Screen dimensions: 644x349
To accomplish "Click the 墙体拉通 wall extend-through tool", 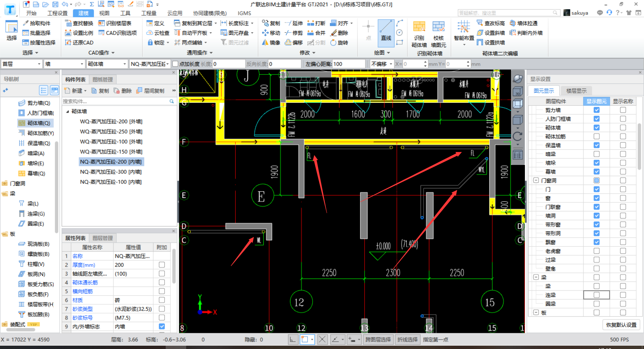I will click(524, 23).
